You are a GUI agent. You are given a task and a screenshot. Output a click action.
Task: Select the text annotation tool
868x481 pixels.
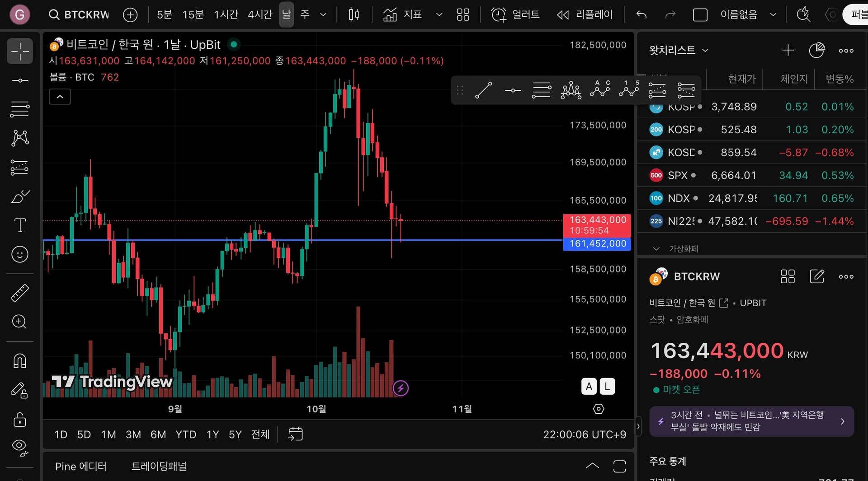tap(20, 225)
